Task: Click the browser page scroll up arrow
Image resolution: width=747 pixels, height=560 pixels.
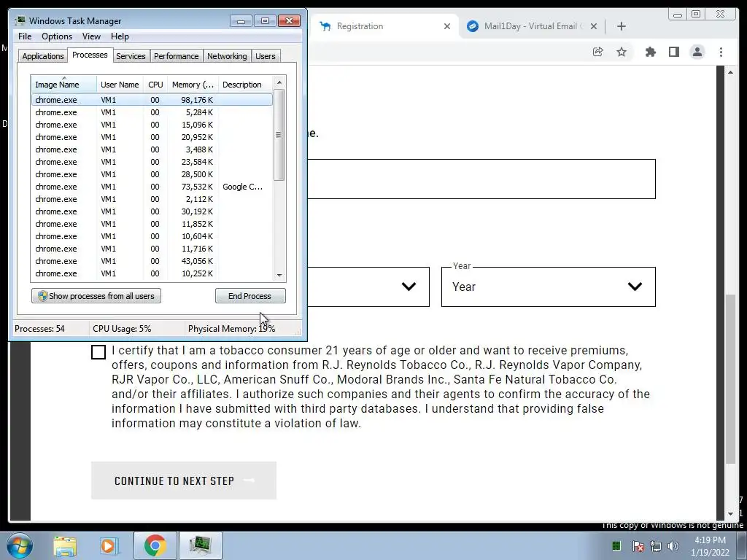Action: [x=730, y=72]
